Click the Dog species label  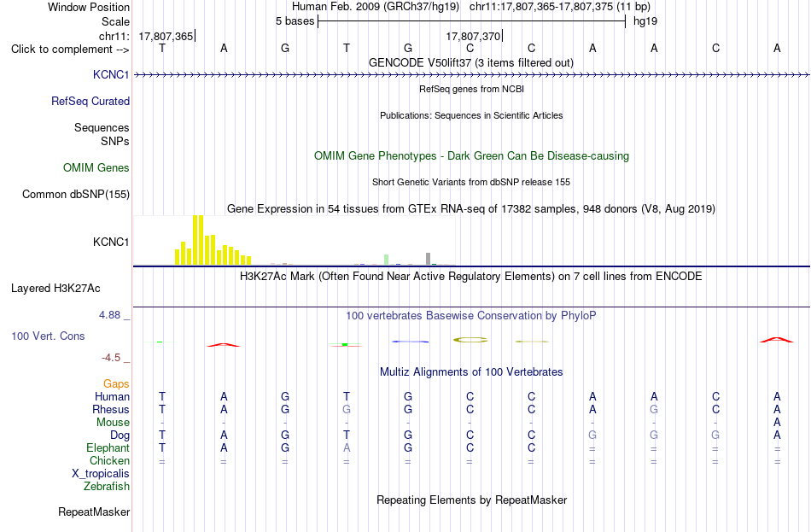(120, 436)
